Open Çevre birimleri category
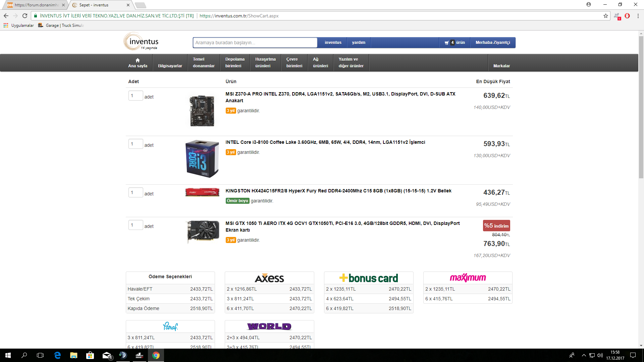The image size is (644, 362). [294, 63]
